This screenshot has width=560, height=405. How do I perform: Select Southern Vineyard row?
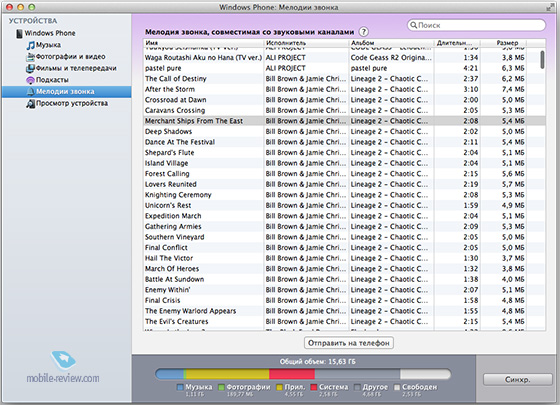click(x=344, y=237)
